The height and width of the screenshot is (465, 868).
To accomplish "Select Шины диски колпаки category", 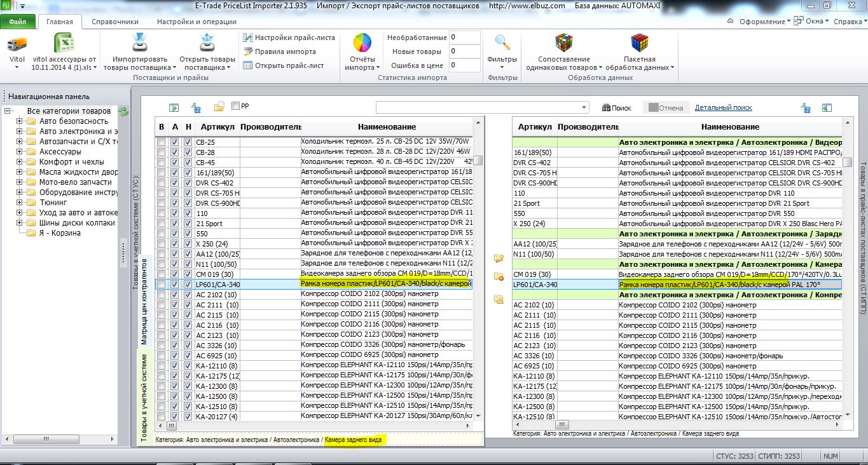I will [x=77, y=223].
